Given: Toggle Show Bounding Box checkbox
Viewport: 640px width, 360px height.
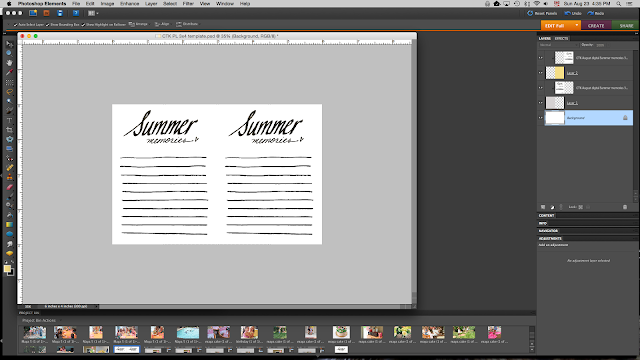Looking at the screenshot, I should [48, 24].
